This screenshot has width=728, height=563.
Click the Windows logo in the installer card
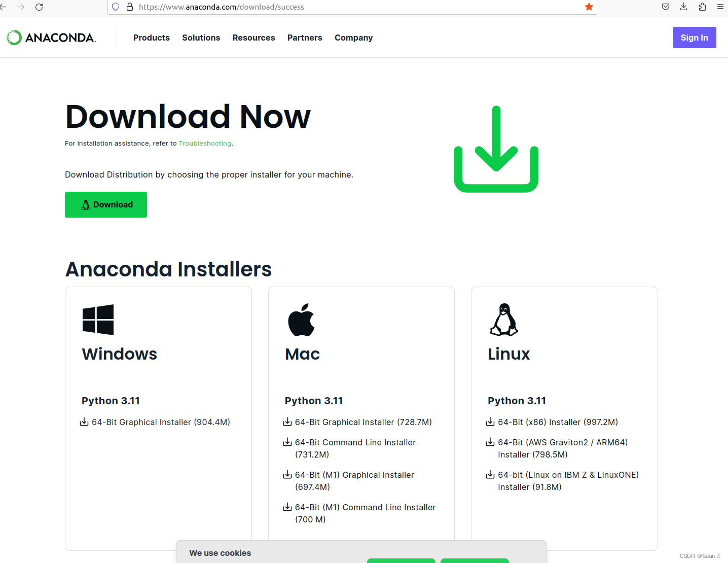point(98,320)
